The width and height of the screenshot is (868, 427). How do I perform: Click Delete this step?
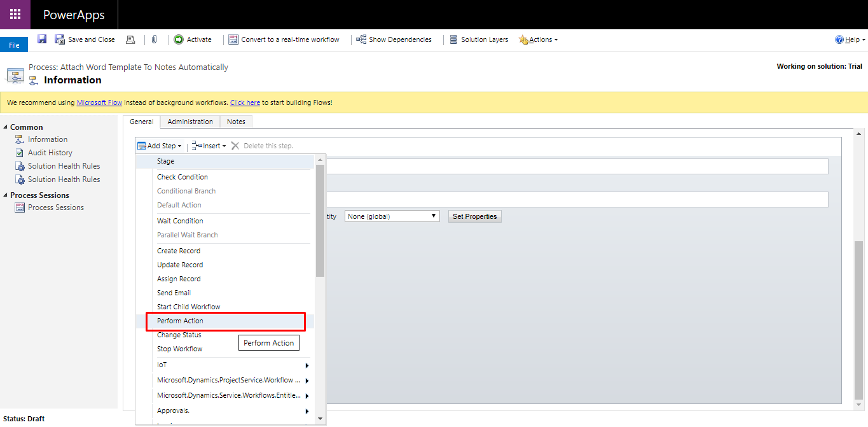click(x=262, y=146)
